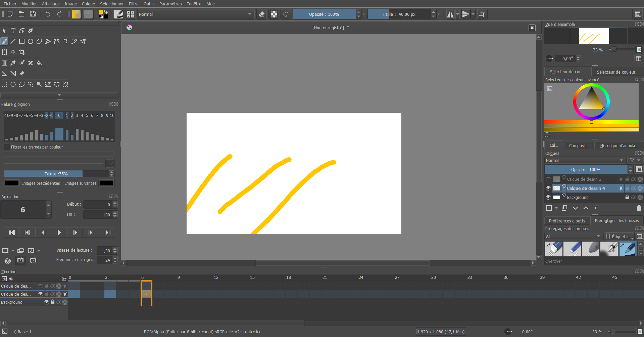Click frame 12 on the timeline ruler
644x337 pixels.
click(x=216, y=278)
